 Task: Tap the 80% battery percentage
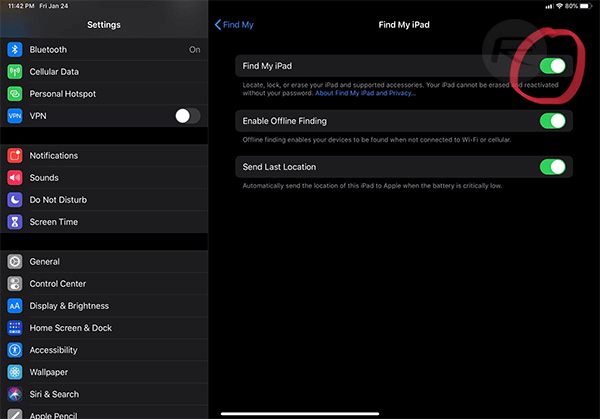571,6
